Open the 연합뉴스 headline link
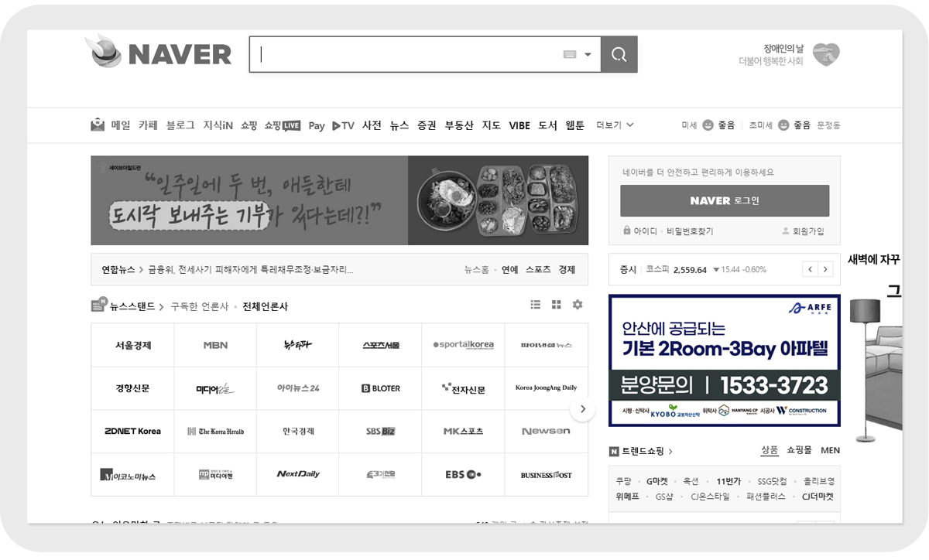Image resolution: width=929 pixels, height=560 pixels. (x=251, y=270)
